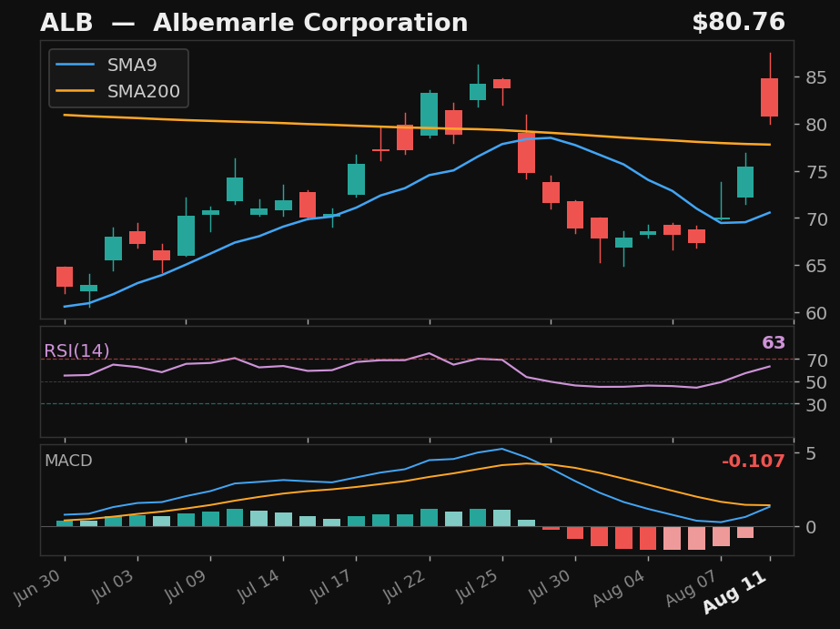The width and height of the screenshot is (840, 629).
Task: Click the RSI 70 axis label
Action: tap(816, 360)
